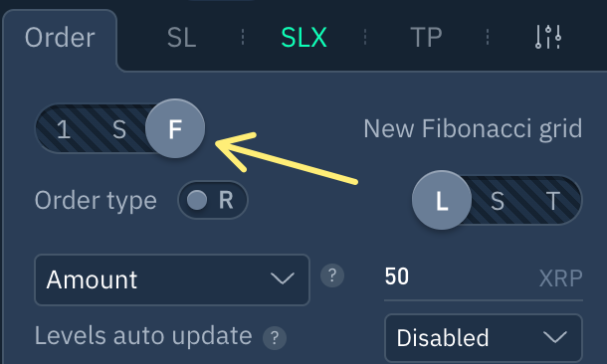Open the sliders settings icon tab

point(548,37)
